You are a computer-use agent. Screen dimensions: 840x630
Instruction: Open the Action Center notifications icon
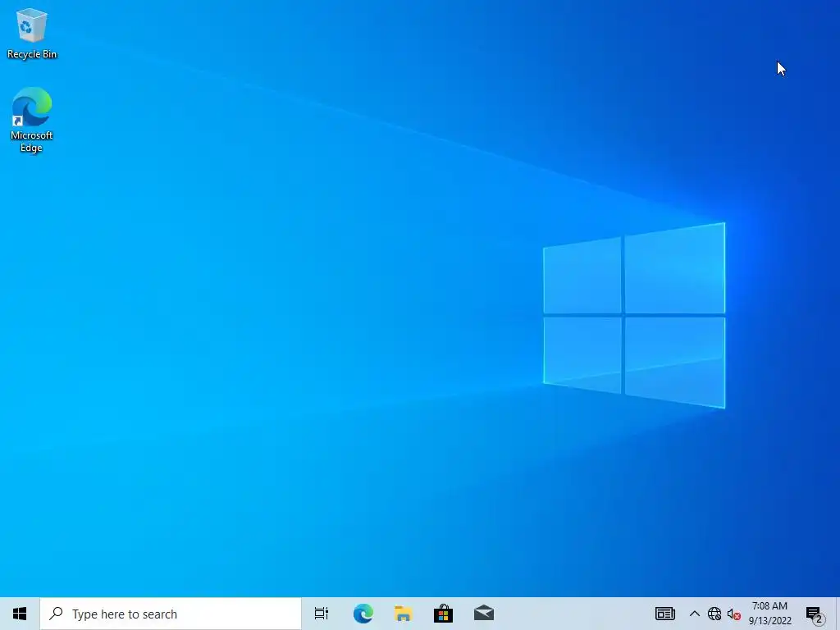(815, 614)
